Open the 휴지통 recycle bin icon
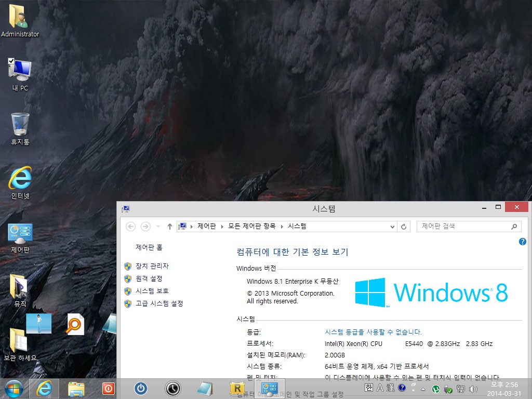The height and width of the screenshot is (399, 532). 20,129
